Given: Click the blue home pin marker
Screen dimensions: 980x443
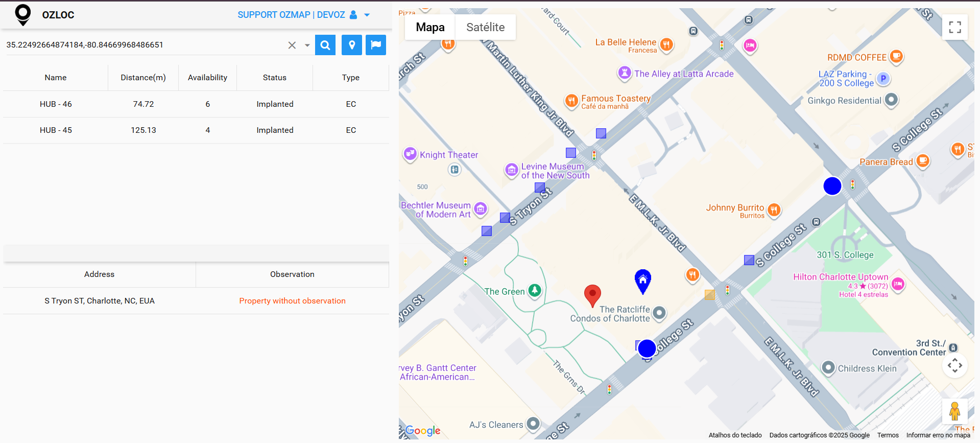Looking at the screenshot, I should point(643,281).
